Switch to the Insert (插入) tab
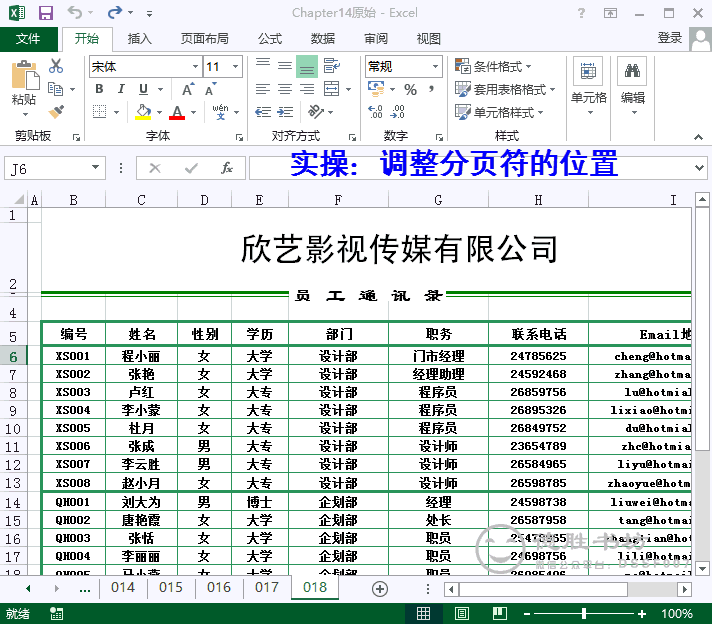 click(139, 39)
